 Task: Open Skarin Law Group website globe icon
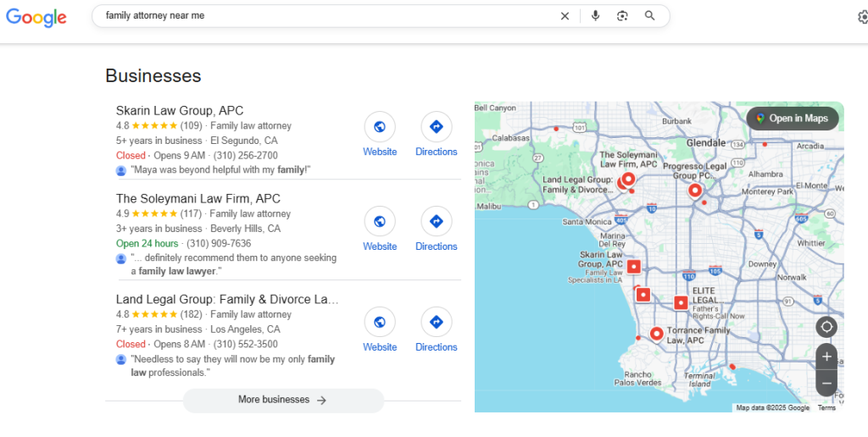(x=380, y=127)
